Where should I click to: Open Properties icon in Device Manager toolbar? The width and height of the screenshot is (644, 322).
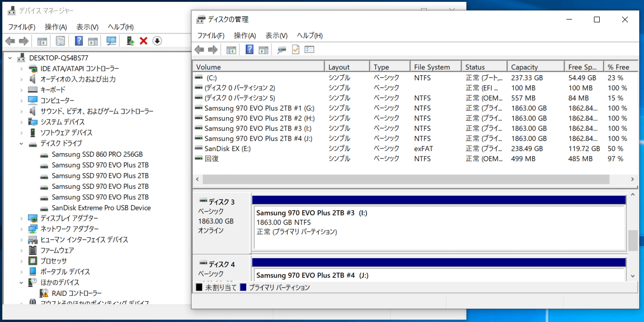pyautogui.click(x=60, y=41)
